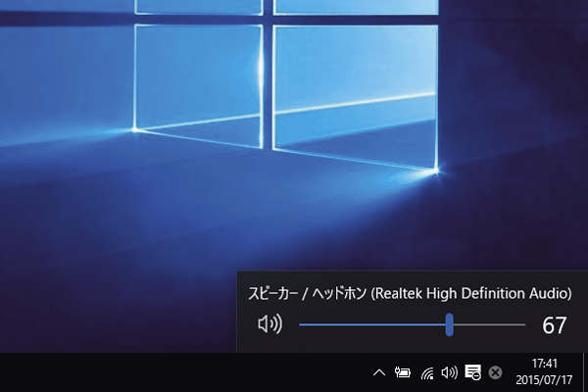Click the date 2015/07/17 in taskbar
588x392 pixels.
point(544,380)
